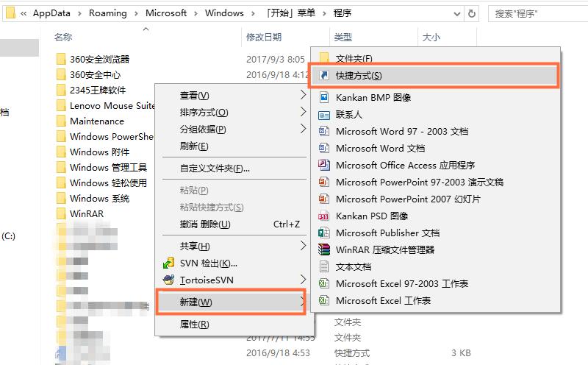
Task: Expand the TortoiseSVN submenu arrow
Action: [x=303, y=280]
